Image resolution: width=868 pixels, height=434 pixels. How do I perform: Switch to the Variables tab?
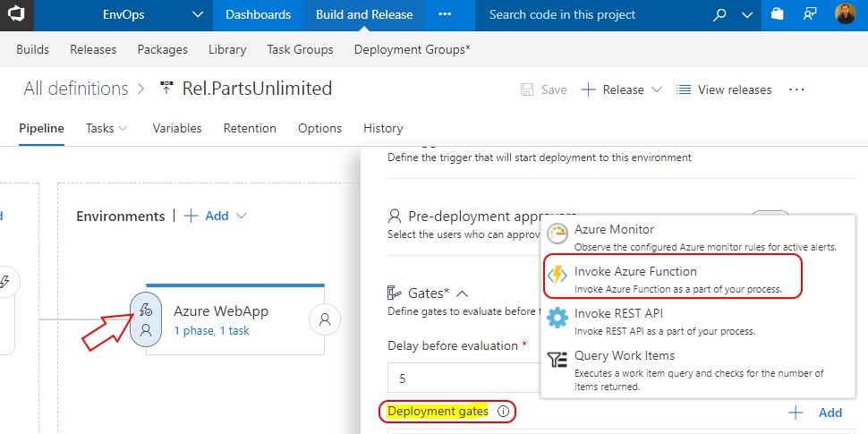(177, 128)
